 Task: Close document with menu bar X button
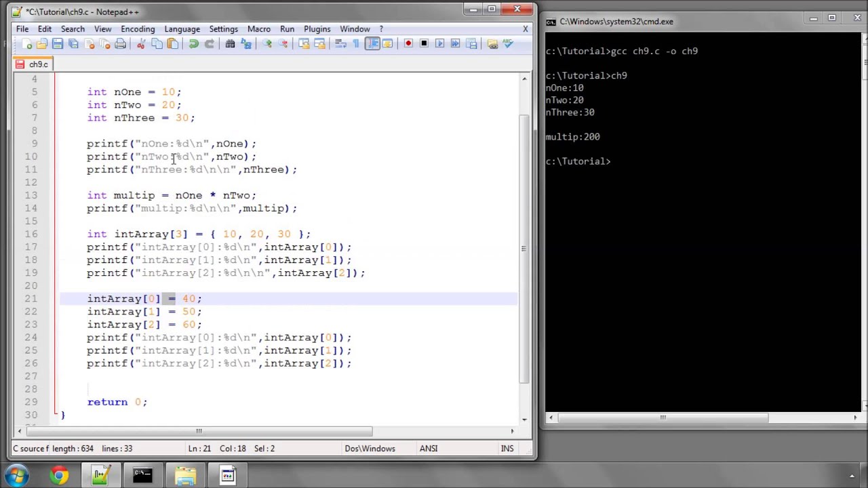click(525, 29)
